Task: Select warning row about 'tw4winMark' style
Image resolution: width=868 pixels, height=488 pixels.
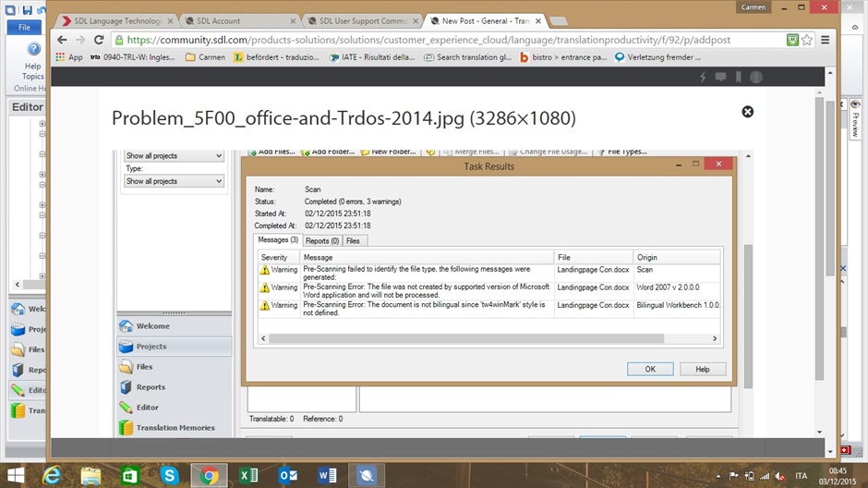Action: [x=489, y=309]
